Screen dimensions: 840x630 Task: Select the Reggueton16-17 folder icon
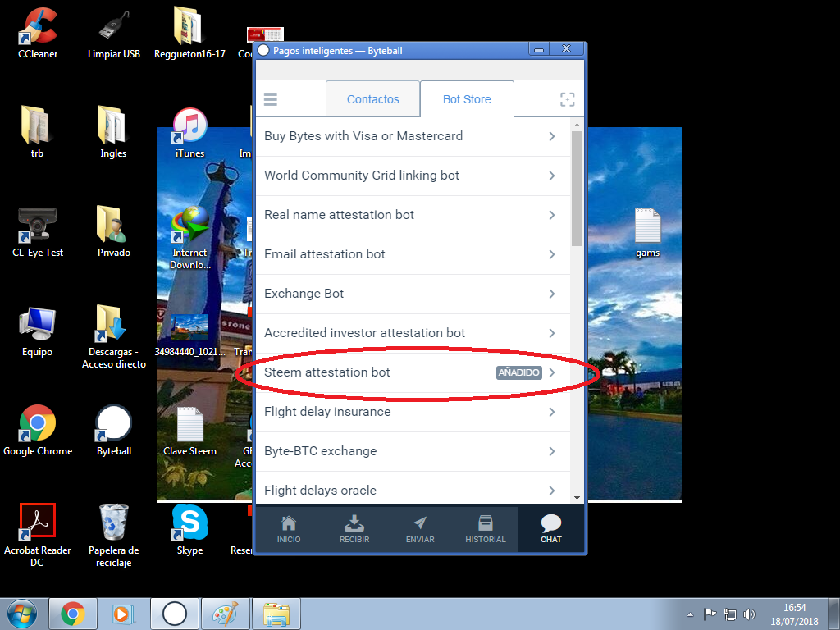(x=189, y=33)
